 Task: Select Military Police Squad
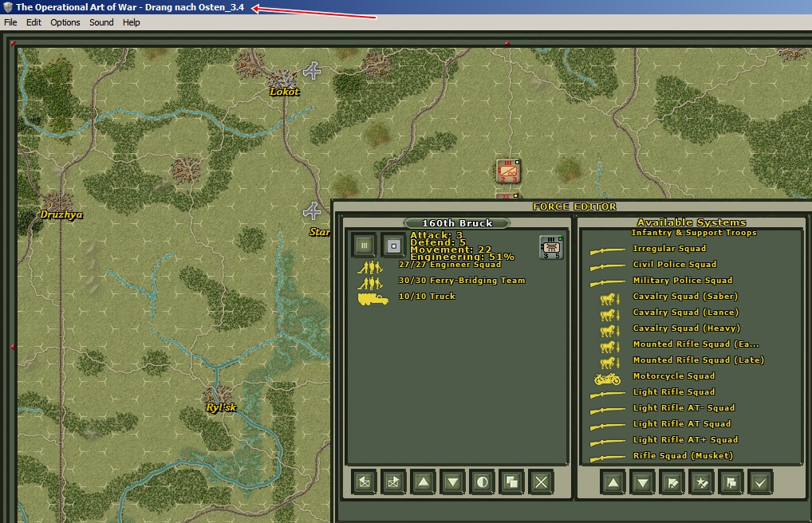tap(683, 281)
